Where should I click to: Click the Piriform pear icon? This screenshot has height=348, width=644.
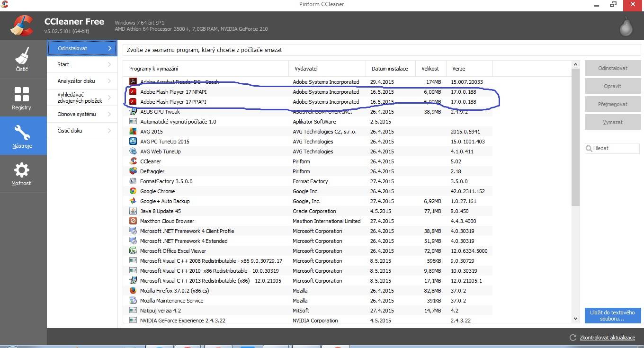626,27
